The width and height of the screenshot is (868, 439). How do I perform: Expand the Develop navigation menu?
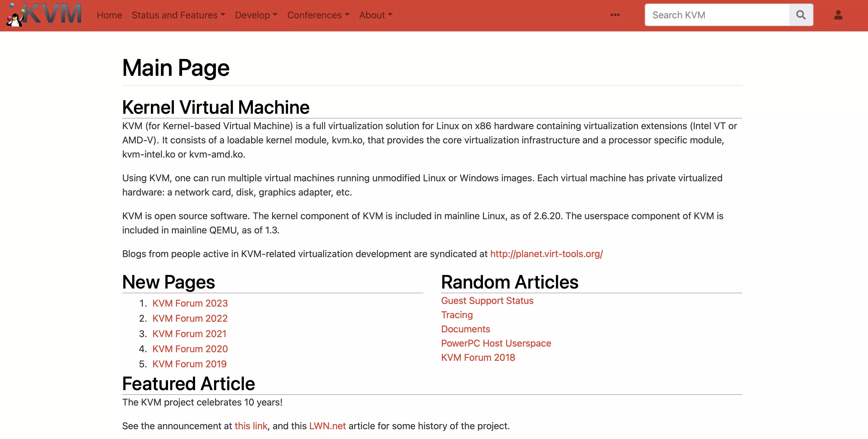(x=256, y=15)
